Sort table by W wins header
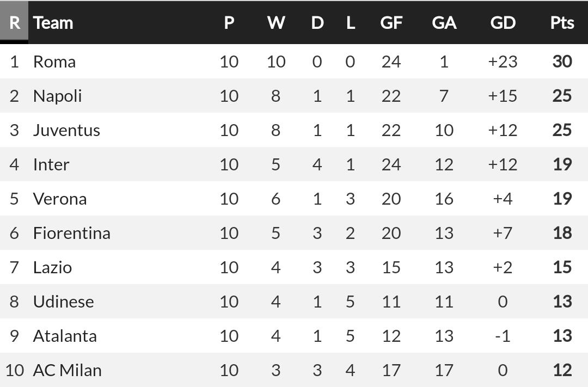This screenshot has width=588, height=387. (x=276, y=23)
